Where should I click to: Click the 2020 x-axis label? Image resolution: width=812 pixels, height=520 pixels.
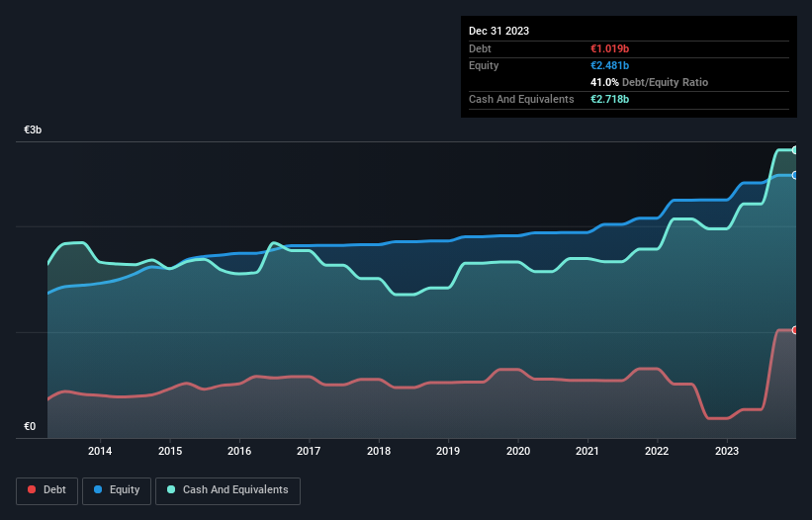(x=518, y=451)
